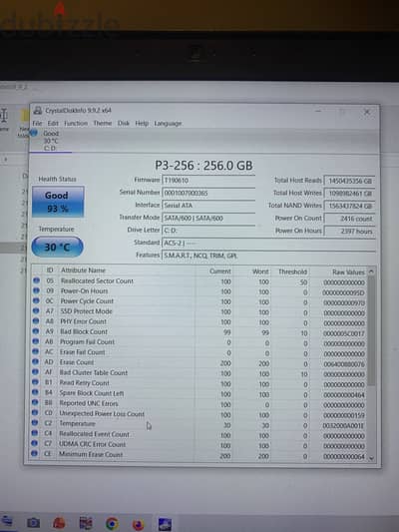
Task: Click the Good 93 % health status button
Action: pos(58,202)
